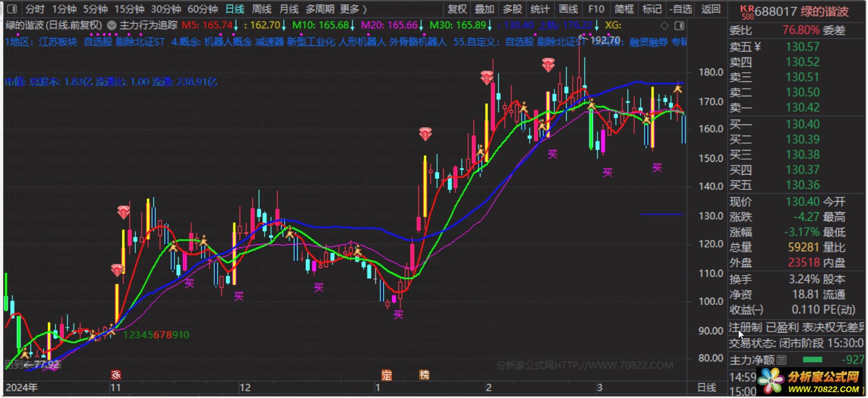
Task: Click the 注册制 已盈利 status line
Action: click(x=797, y=327)
